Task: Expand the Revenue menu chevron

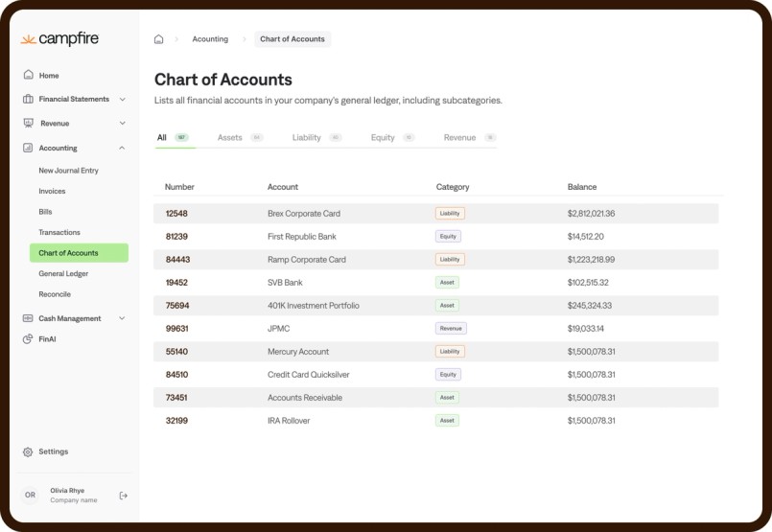Action: 123,123
